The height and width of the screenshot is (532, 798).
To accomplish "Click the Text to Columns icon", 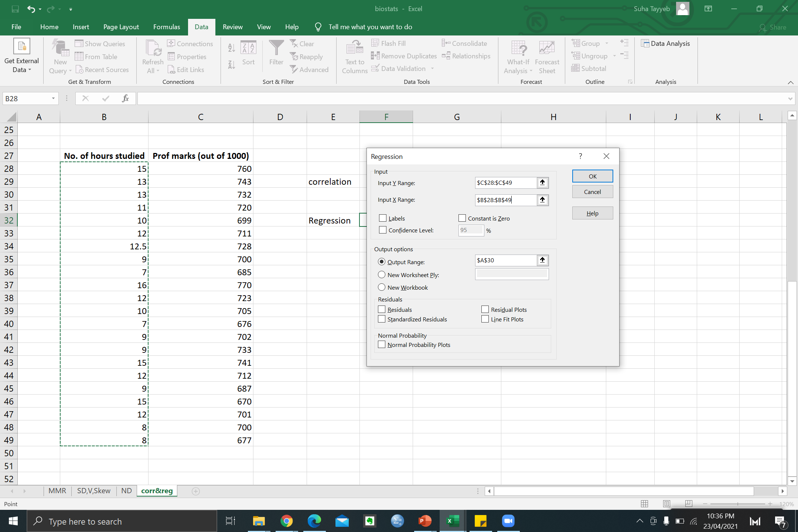I will click(x=354, y=48).
